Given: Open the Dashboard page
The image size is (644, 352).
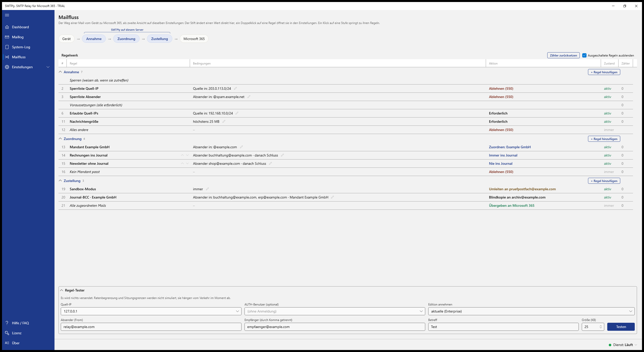Looking at the screenshot, I should [x=28, y=27].
